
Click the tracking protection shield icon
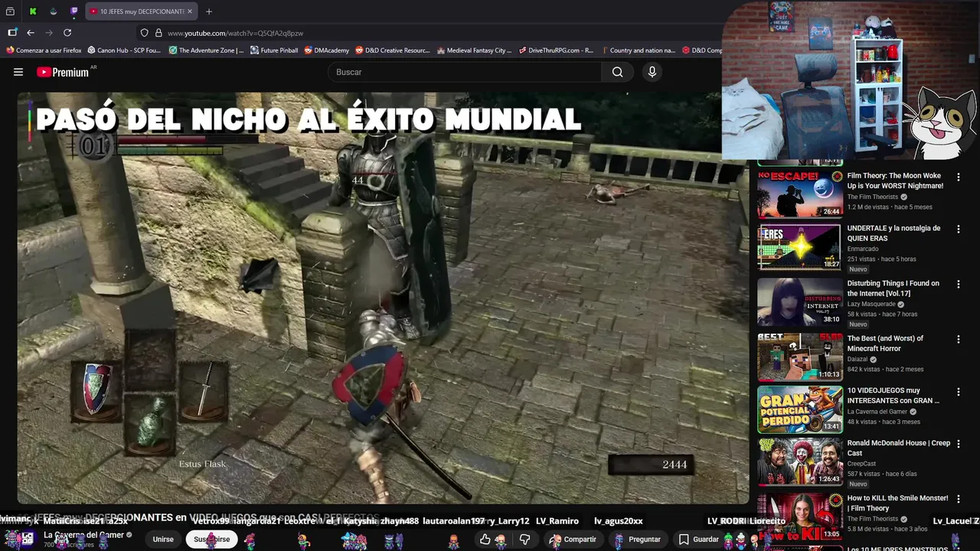144,33
